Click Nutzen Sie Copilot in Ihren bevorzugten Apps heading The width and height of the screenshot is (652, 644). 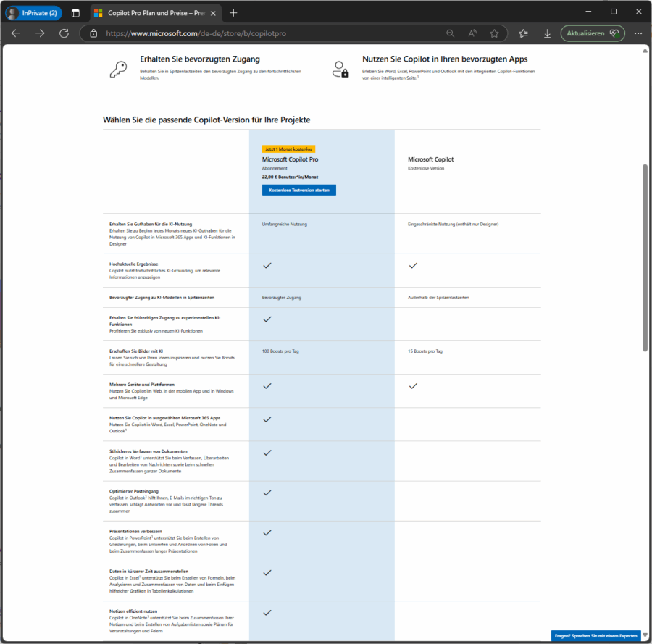[x=445, y=59]
